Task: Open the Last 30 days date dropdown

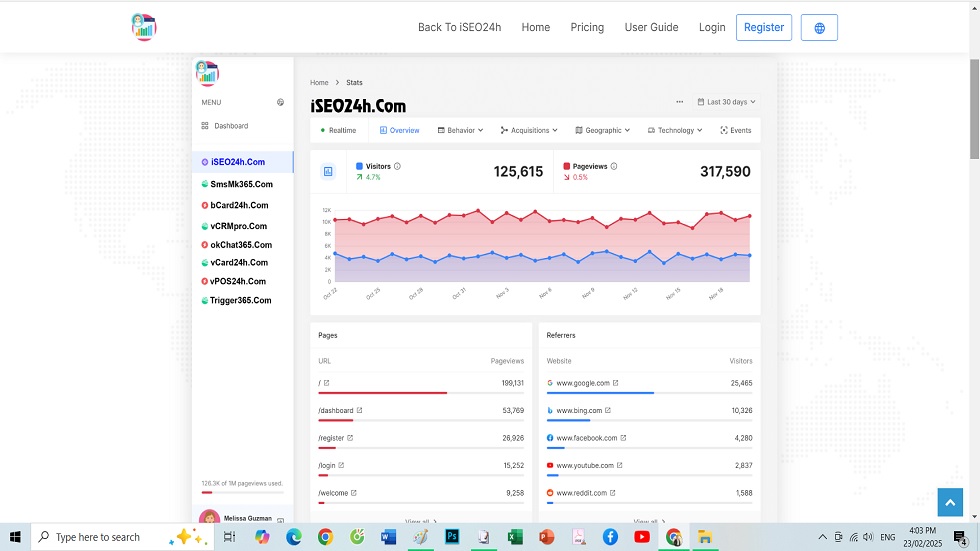Action: pos(727,102)
